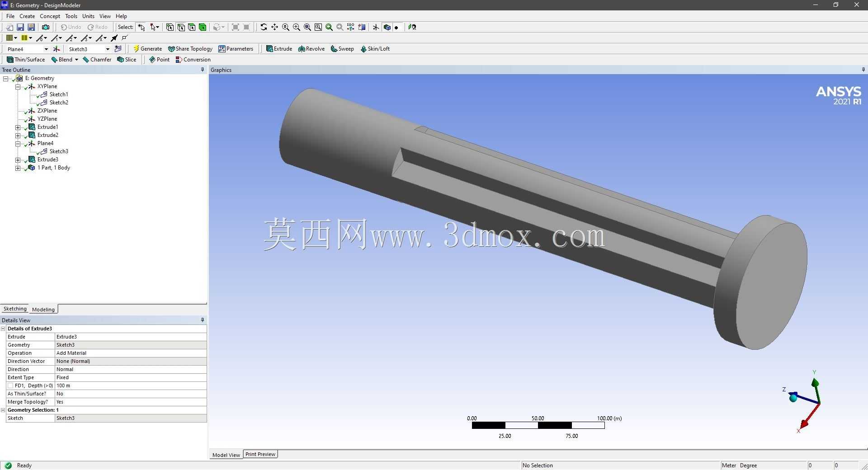The width and height of the screenshot is (868, 470).
Task: Select the Pan view tool
Action: (274, 27)
